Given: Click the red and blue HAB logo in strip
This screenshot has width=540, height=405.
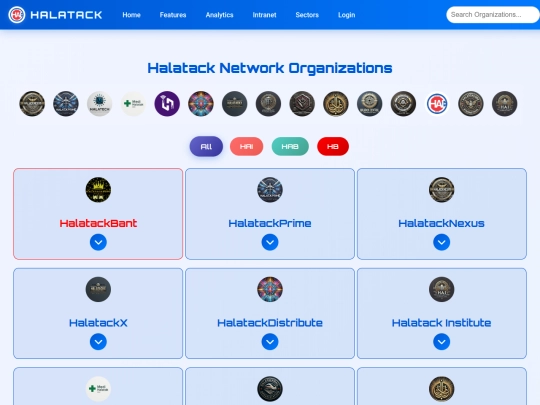Looking at the screenshot, I should tap(437, 104).
